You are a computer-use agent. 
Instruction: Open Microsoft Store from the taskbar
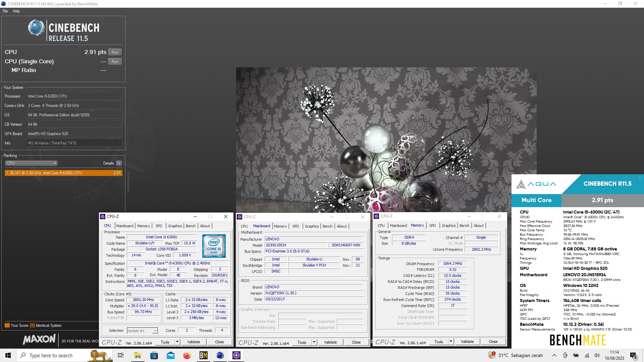point(154,355)
